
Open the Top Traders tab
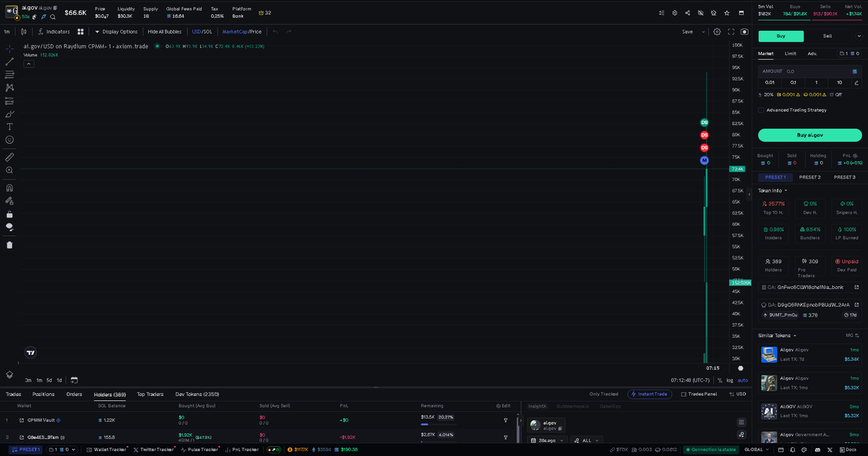click(x=150, y=395)
